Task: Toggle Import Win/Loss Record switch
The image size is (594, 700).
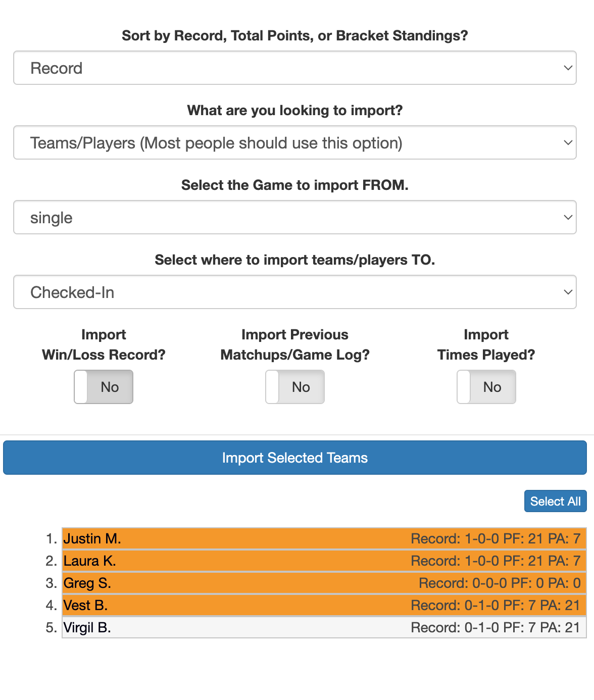Action: tap(104, 387)
